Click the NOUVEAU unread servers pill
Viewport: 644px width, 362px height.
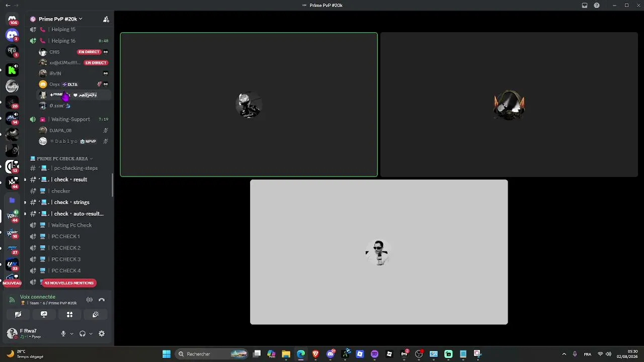tap(12, 283)
